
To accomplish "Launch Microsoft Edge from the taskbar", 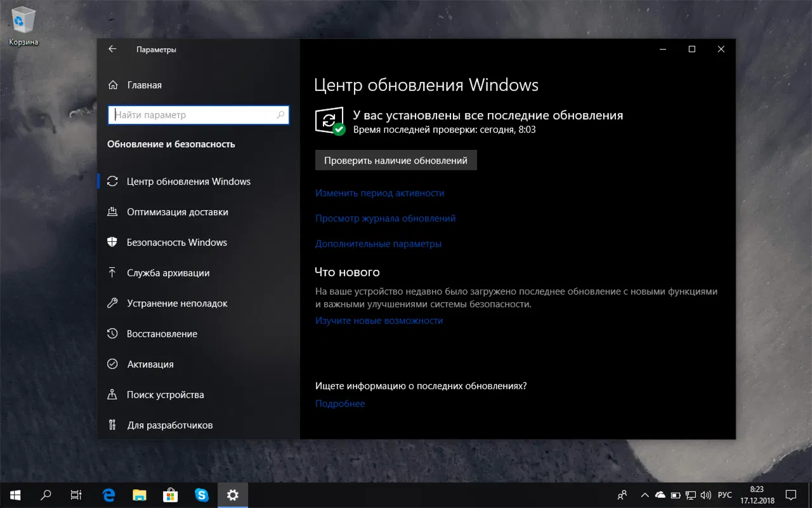I will pos(108,495).
